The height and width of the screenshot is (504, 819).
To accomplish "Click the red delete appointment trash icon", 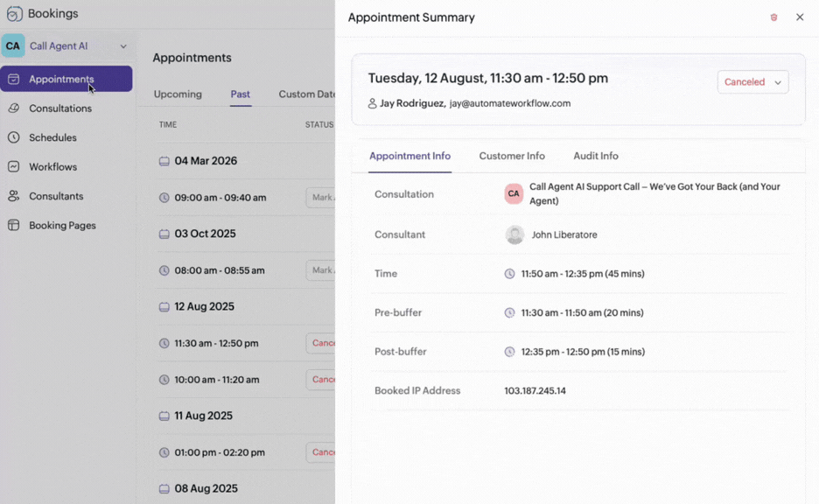I will point(773,17).
